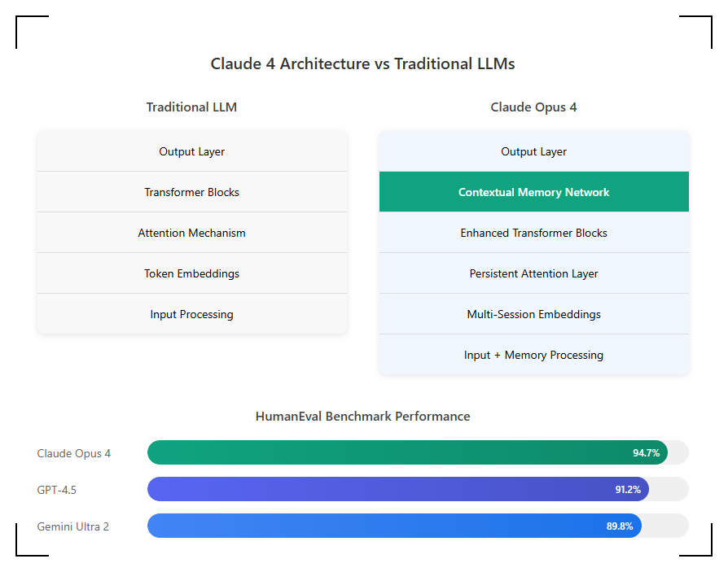Select the Input + Memory Processing row
This screenshot has height=572, width=728.
pyautogui.click(x=534, y=355)
